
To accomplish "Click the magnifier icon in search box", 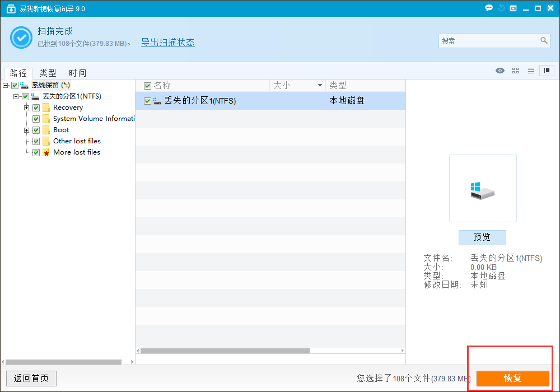I will click(x=544, y=41).
